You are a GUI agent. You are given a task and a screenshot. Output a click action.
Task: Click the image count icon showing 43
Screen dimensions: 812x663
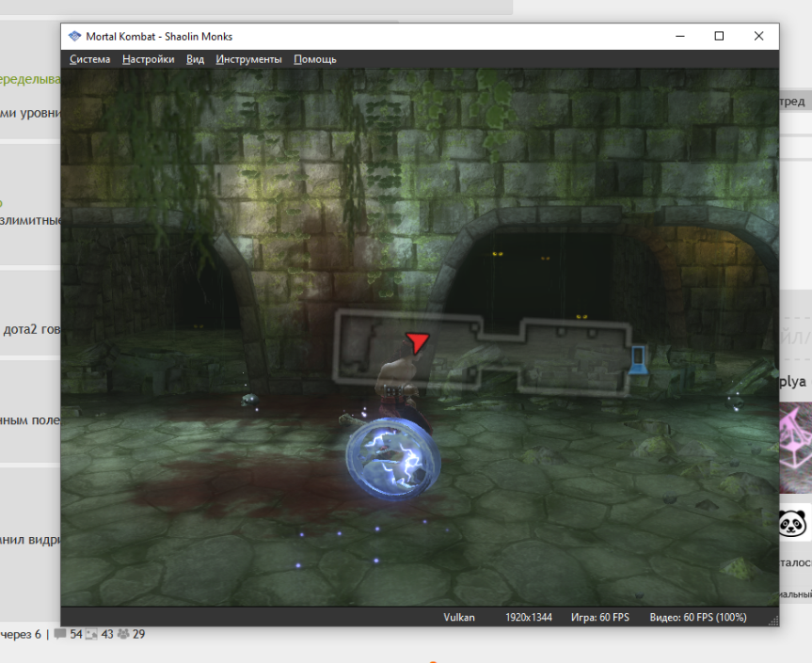tap(91, 634)
